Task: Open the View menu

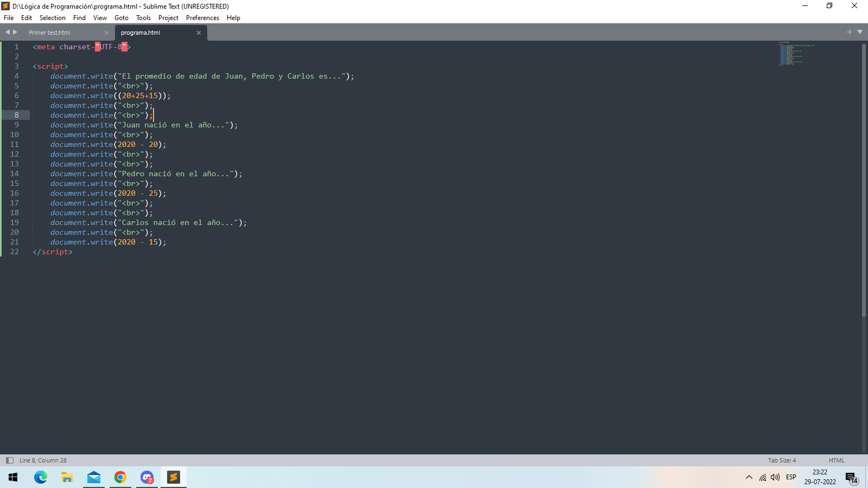Action: click(100, 18)
